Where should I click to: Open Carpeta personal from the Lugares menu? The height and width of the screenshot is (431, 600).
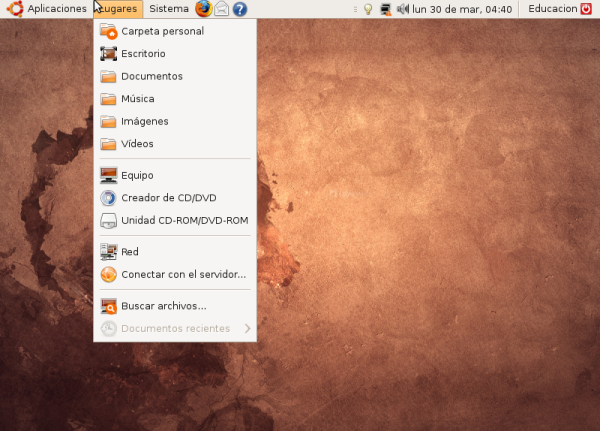[162, 31]
